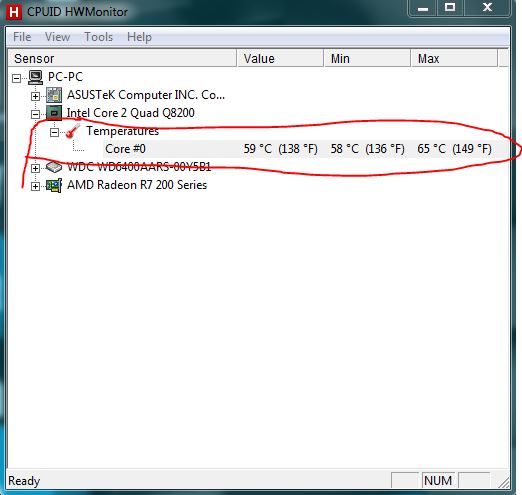This screenshot has width=522, height=495.
Task: Open the Help menu
Action: pos(139,37)
